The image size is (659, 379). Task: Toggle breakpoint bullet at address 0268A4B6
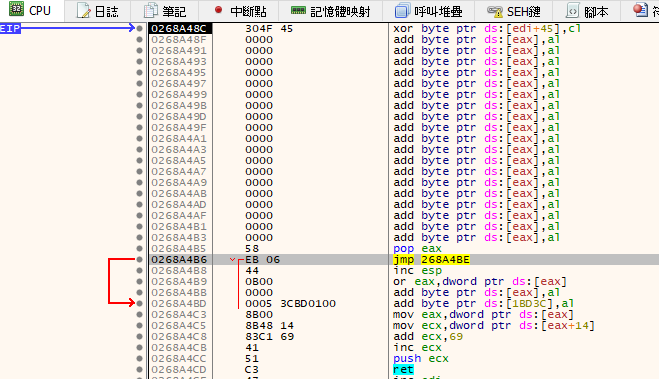pyautogui.click(x=140, y=259)
